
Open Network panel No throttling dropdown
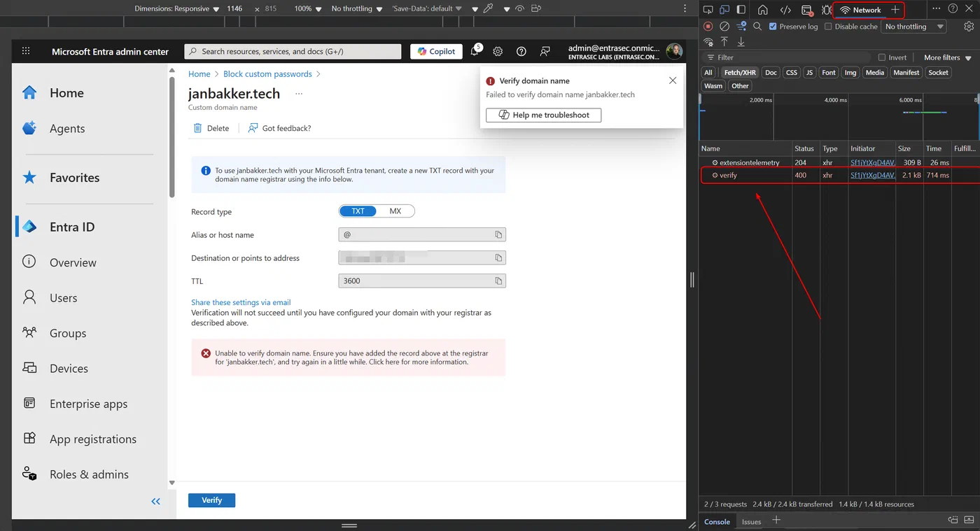(914, 27)
